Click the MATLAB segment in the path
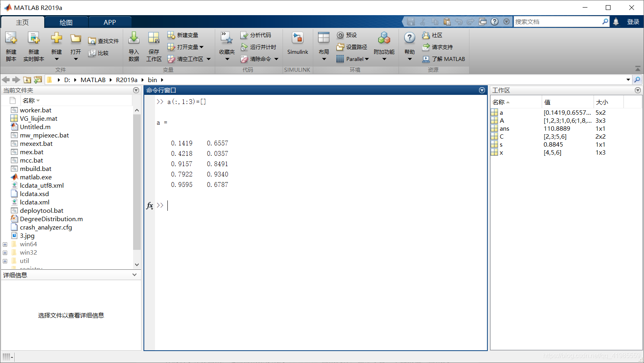 [x=93, y=80]
